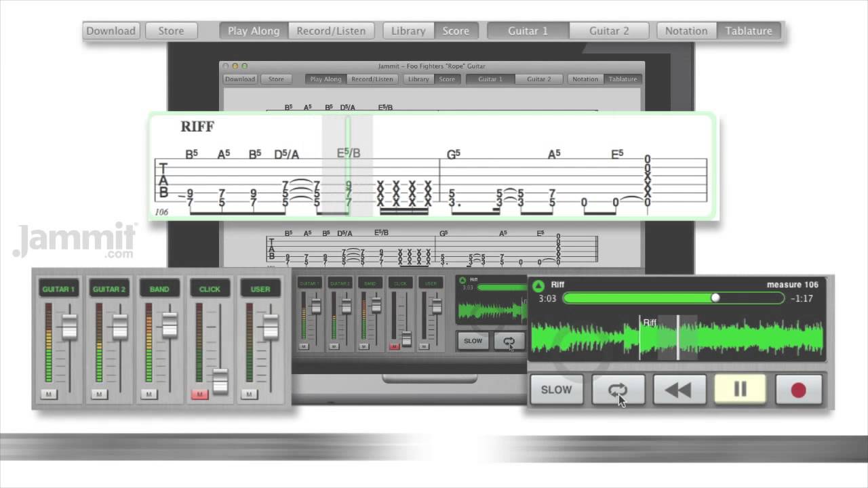Click the Riff marker on the enlarged waveform
This screenshot has width=868, height=488.
[650, 323]
